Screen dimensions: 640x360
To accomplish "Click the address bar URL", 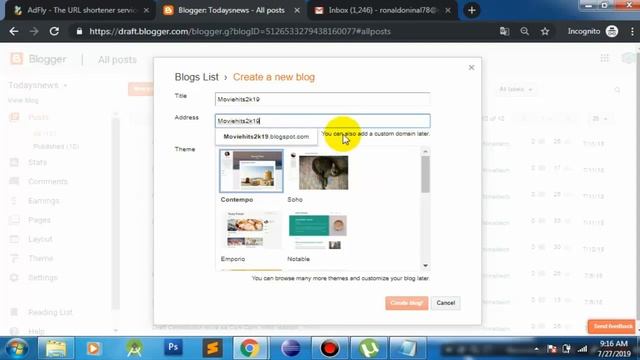I will [240, 31].
